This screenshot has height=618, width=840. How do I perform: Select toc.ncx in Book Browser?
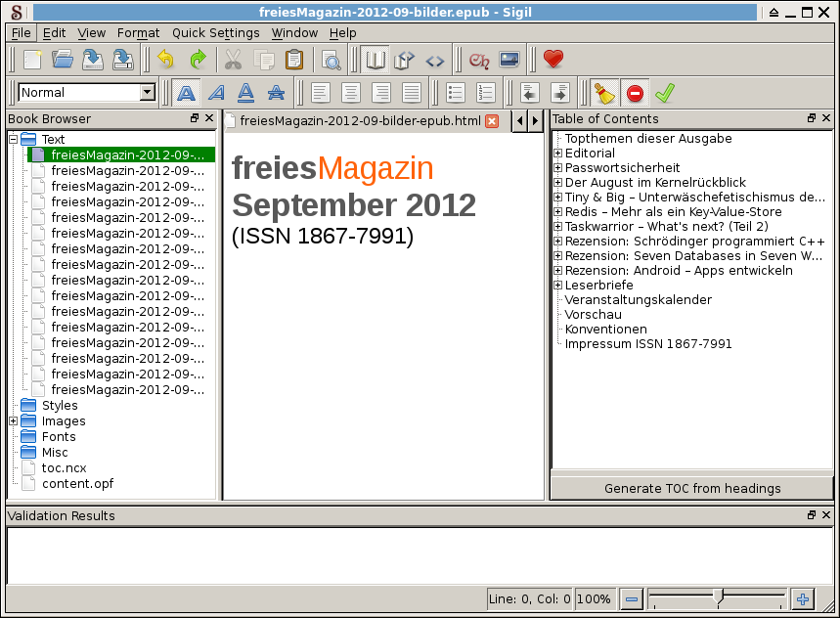[x=65, y=468]
